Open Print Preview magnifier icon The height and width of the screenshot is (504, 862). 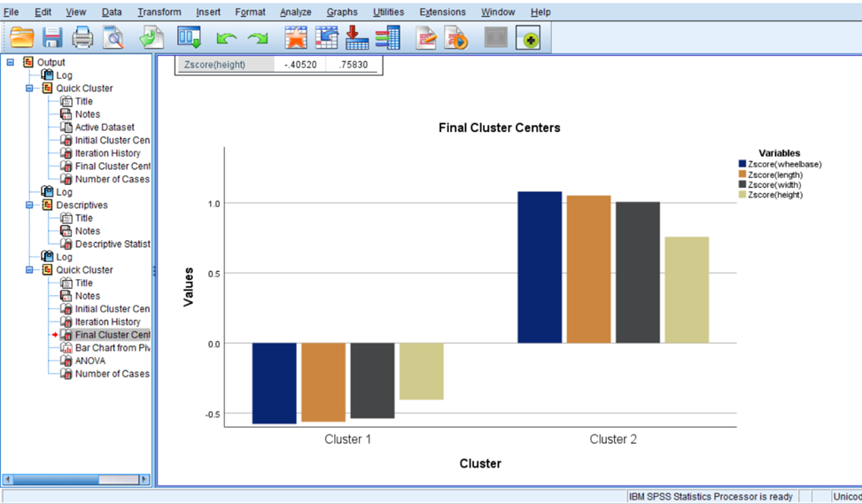point(113,38)
